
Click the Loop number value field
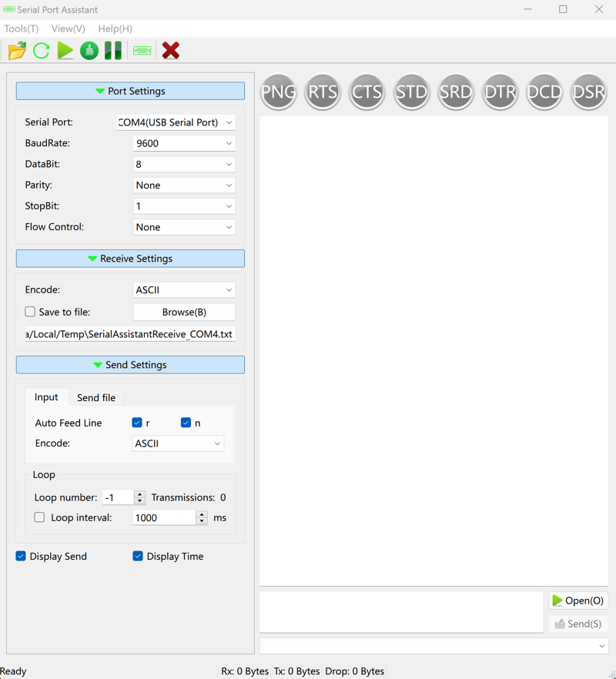(x=119, y=497)
